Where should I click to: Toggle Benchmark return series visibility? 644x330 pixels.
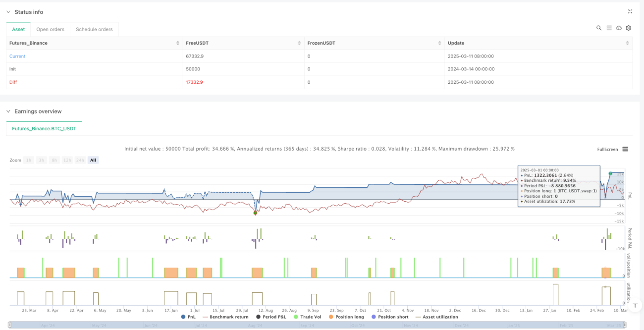(225, 317)
